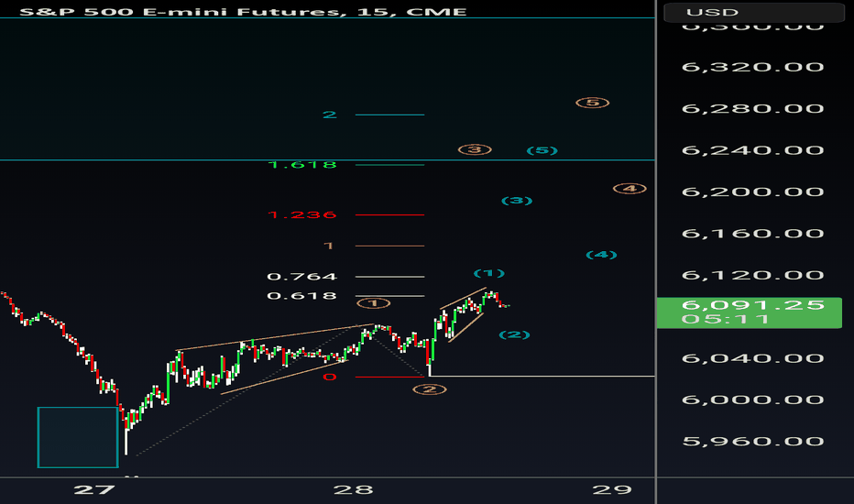The image size is (854, 504).
Task: Click the 6,200.00 price axis label
Action: [x=752, y=192]
